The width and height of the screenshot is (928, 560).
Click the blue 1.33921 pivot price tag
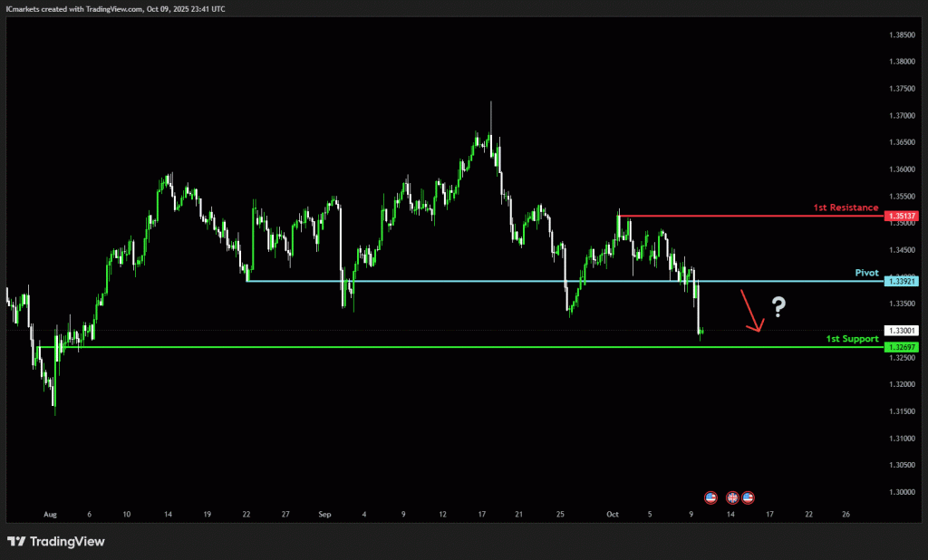(903, 282)
